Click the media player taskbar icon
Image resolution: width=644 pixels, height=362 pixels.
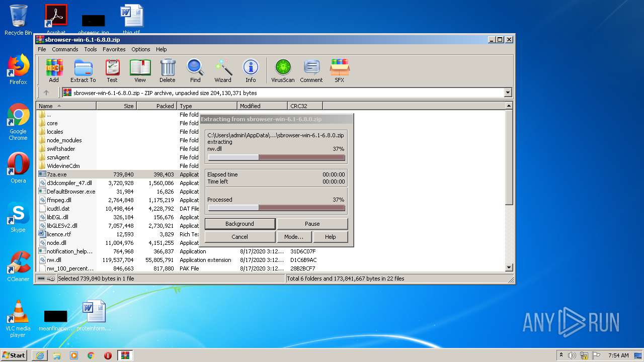click(x=74, y=355)
